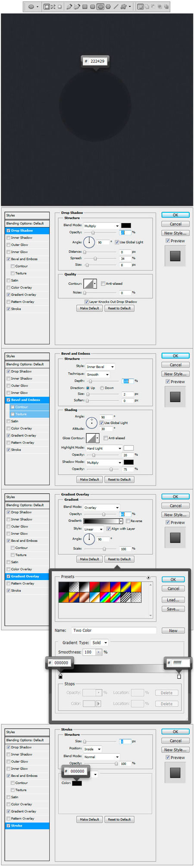
Task: Toggle Preview in Drop Shadow dialog
Action: pos(168,241)
